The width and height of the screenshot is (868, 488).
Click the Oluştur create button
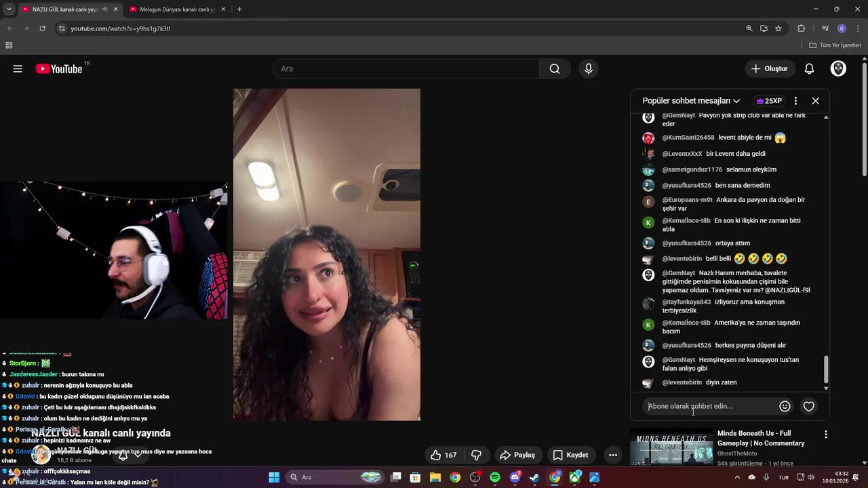coord(769,68)
